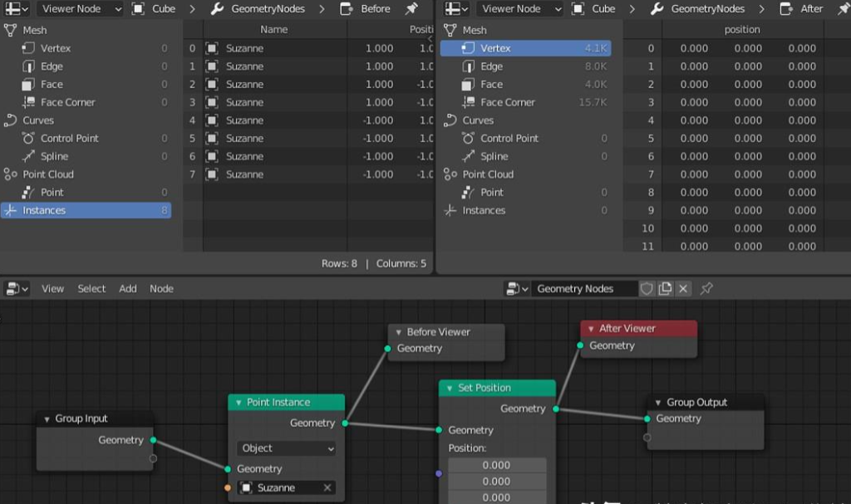
Task: Open the left spreadsheet editor type menu
Action: 17,9
